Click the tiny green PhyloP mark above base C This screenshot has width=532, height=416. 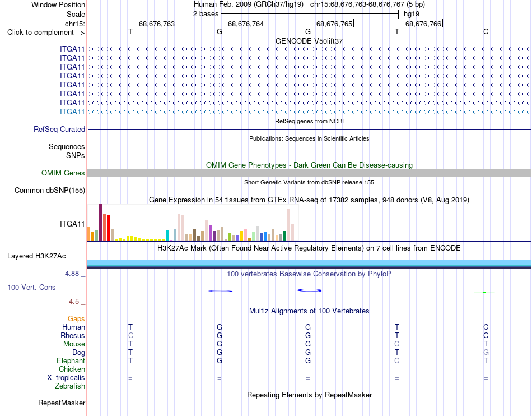click(484, 292)
